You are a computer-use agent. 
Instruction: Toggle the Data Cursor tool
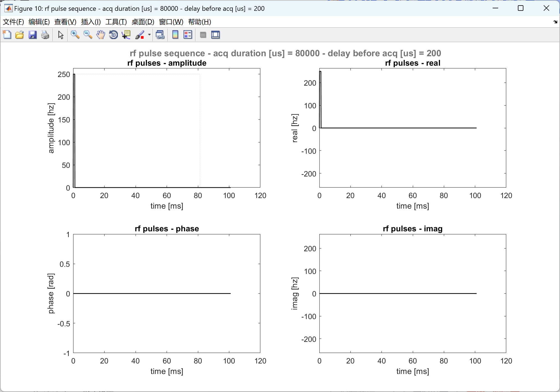pyautogui.click(x=126, y=35)
